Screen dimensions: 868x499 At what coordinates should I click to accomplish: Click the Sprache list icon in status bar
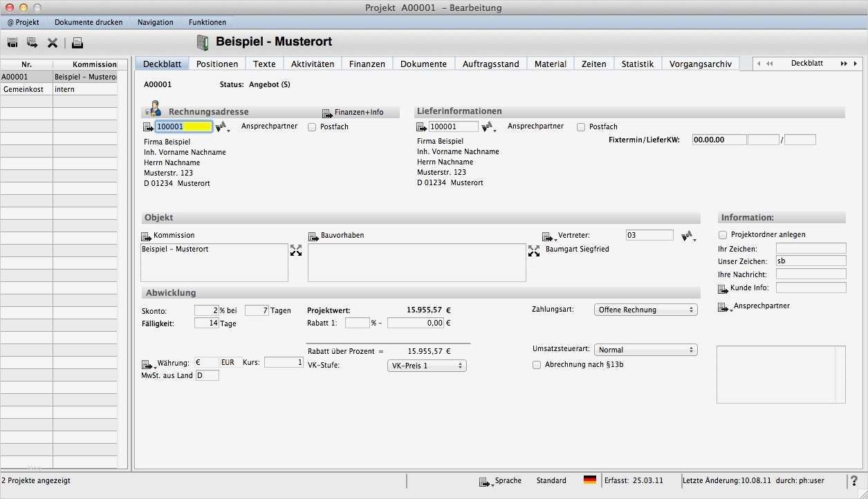click(x=486, y=482)
